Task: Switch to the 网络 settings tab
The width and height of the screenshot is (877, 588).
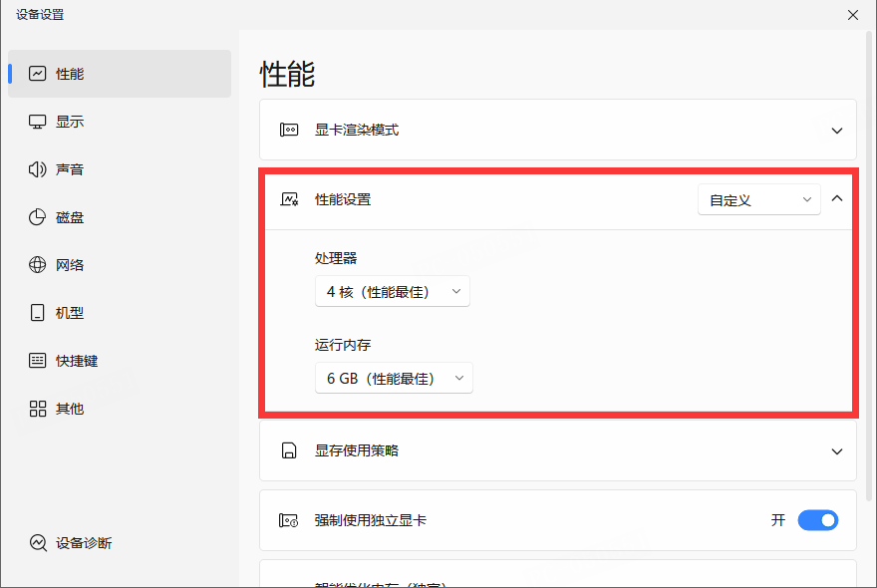Action: click(x=70, y=265)
